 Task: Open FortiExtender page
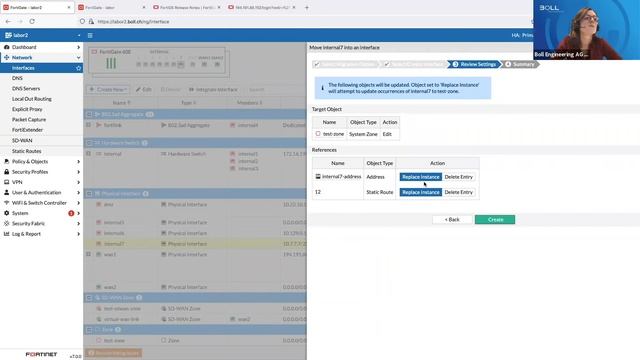(x=27, y=130)
